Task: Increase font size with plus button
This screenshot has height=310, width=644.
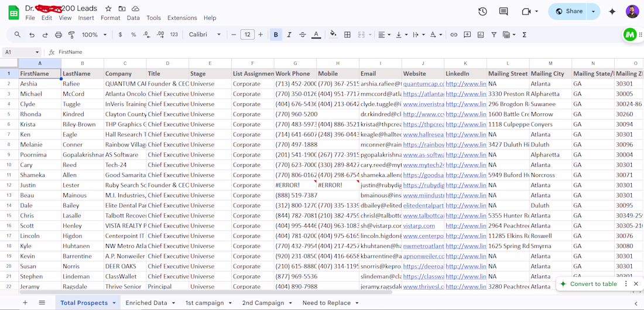Action: [261, 35]
